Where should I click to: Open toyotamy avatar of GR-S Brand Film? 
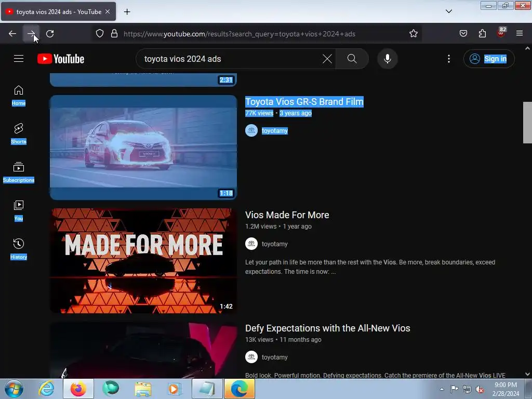pos(251,130)
